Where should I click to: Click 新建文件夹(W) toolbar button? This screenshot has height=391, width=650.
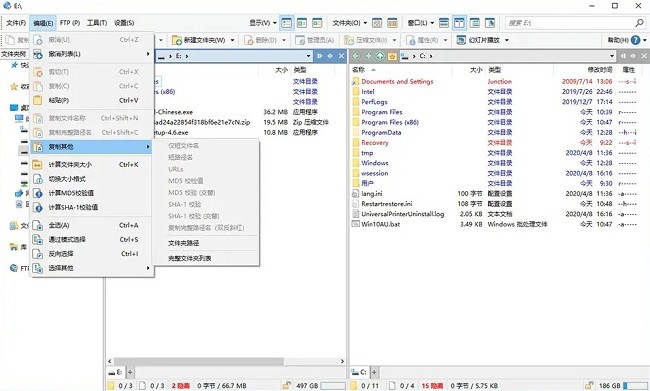pos(199,40)
